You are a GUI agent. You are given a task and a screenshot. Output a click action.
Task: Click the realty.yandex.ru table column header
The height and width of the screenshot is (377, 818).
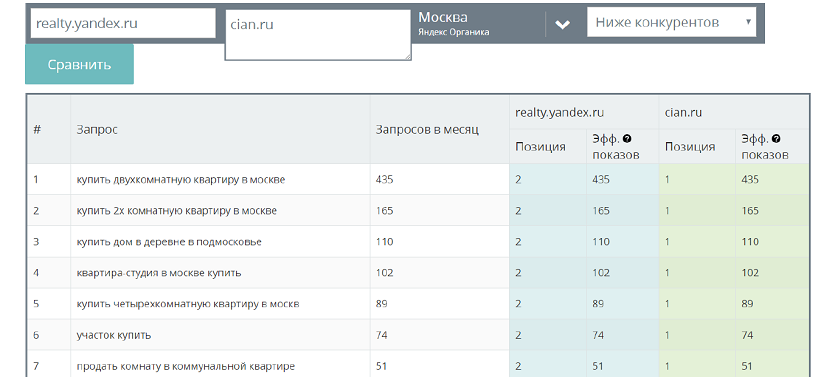coord(560,113)
